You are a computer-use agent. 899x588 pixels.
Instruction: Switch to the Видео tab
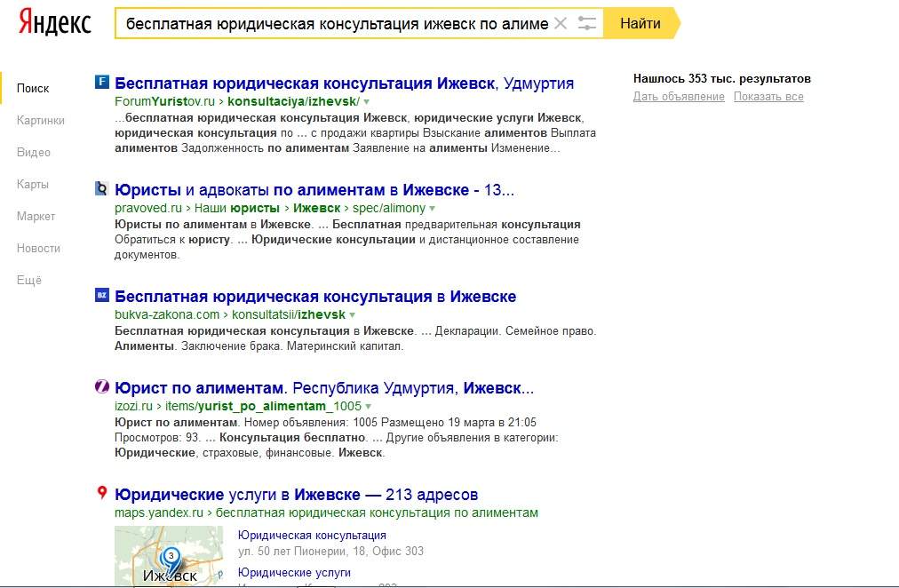pos(34,153)
